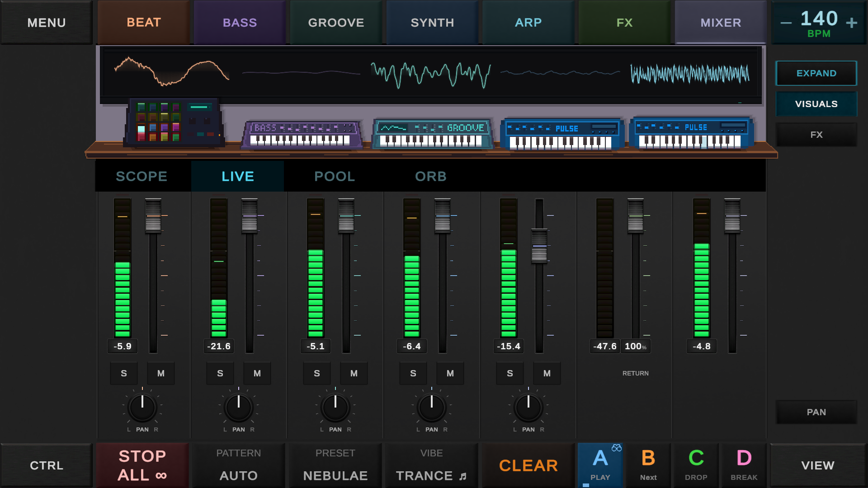Screen dimensions: 868x488
Task: Click the FX button in right sidebar
Action: click(x=816, y=135)
